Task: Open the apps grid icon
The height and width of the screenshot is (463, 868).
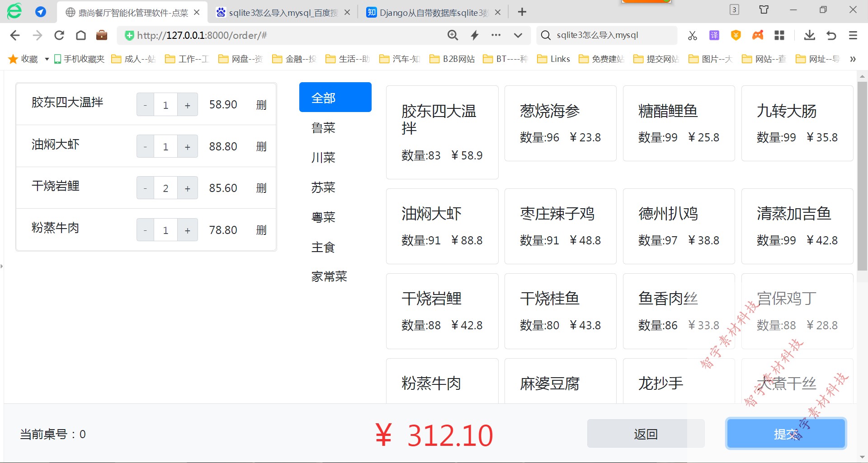Action: (x=779, y=35)
